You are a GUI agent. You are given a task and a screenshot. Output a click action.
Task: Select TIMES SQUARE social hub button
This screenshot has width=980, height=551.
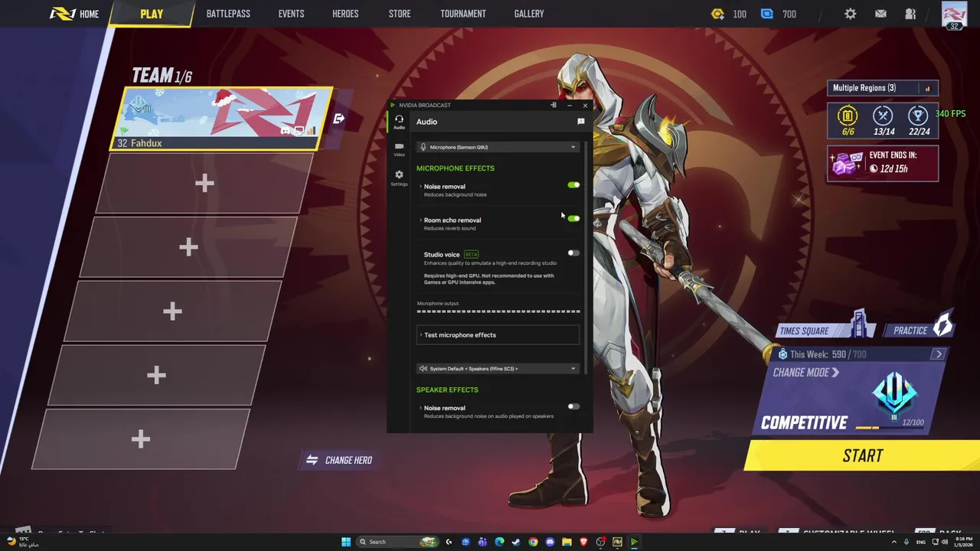pos(825,330)
